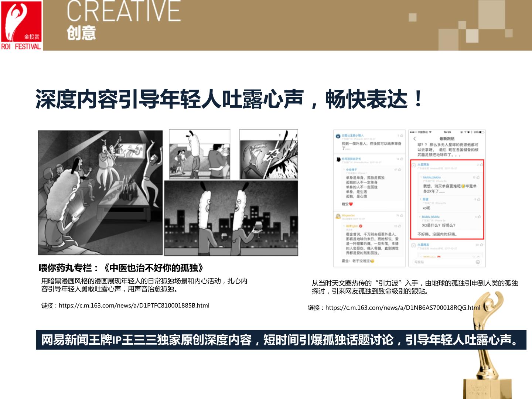Like the 火星网友 comment below red box
Viewport: 532px width, 399px height.
(x=481, y=245)
